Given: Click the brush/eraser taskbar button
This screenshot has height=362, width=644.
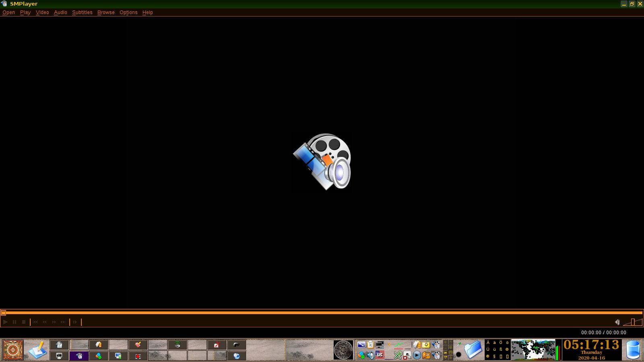Looking at the screenshot, I should coord(138,345).
